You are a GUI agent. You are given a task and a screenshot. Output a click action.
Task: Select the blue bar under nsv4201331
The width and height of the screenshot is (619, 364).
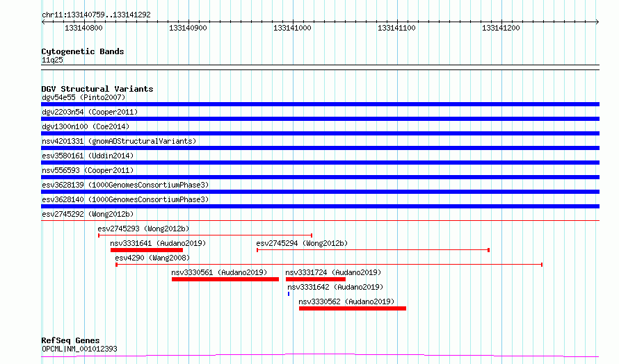[320, 148]
